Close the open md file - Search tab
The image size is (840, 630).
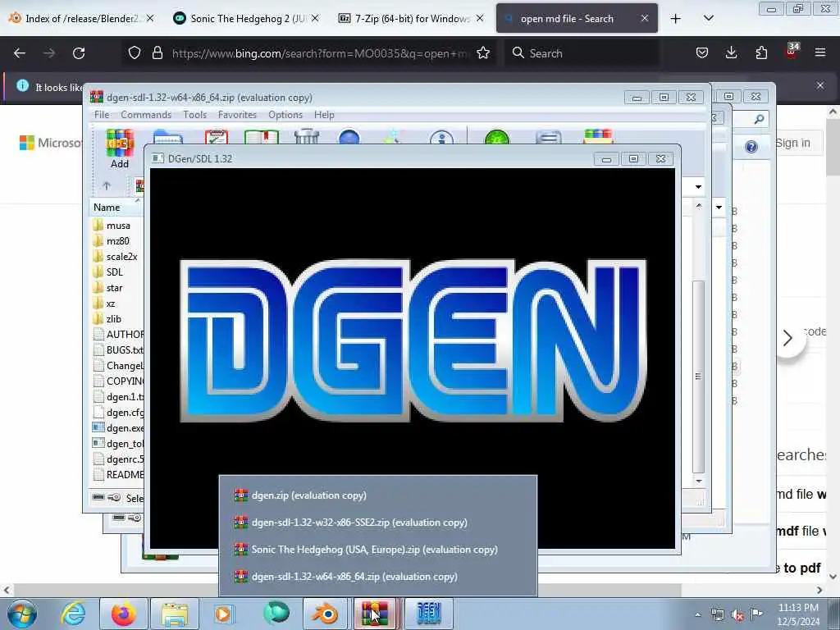click(x=645, y=18)
